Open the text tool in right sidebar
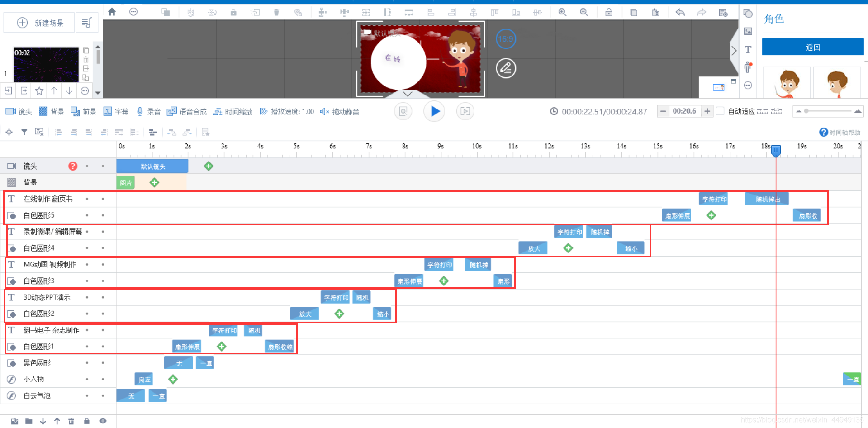The width and height of the screenshot is (868, 428). point(748,49)
